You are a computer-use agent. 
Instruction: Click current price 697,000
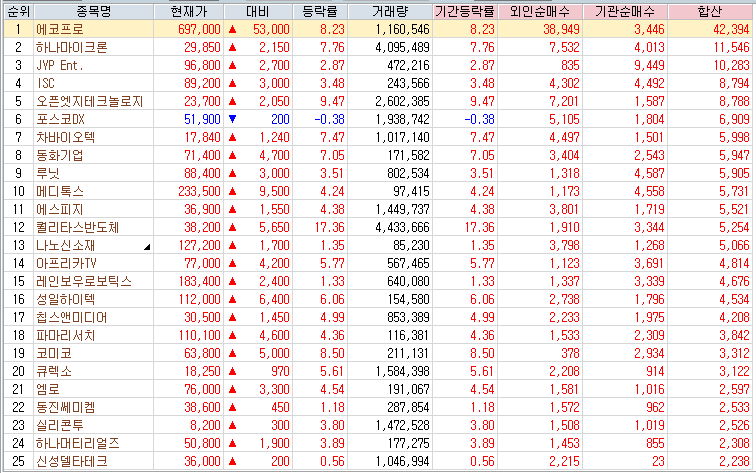point(199,29)
